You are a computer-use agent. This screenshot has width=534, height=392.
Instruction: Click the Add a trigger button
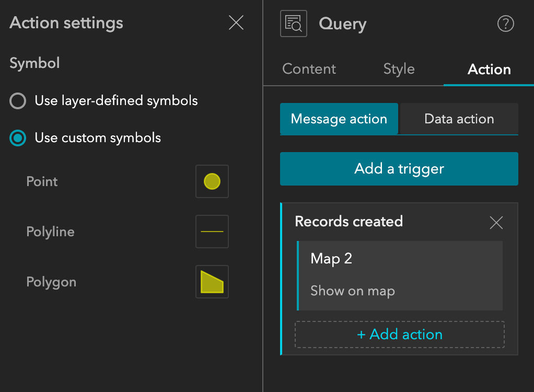click(x=399, y=169)
